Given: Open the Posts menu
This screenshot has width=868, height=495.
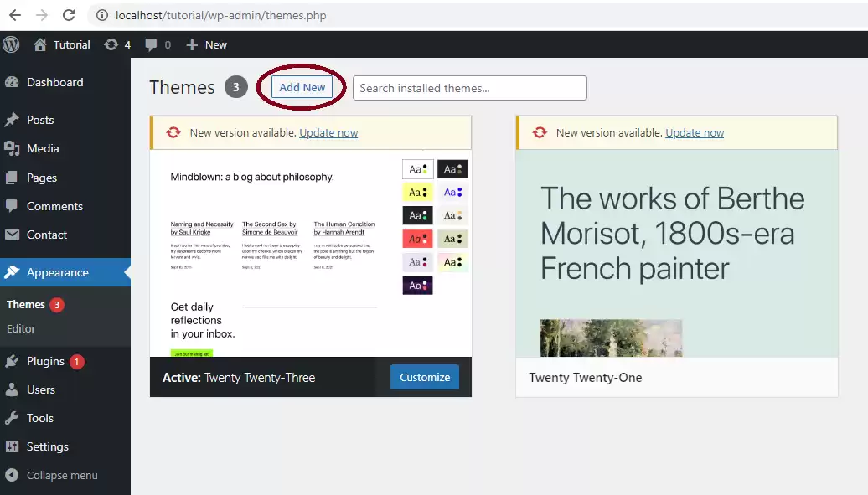Looking at the screenshot, I should pos(39,120).
